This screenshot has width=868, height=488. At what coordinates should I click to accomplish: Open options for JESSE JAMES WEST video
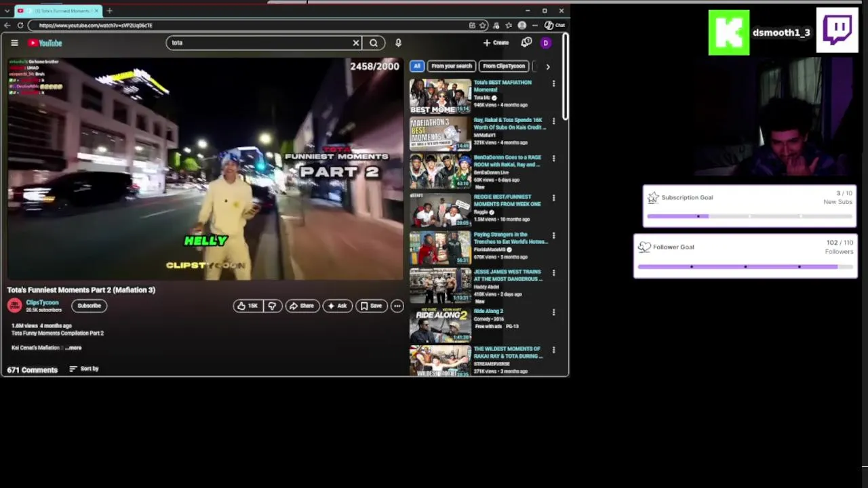coord(553,272)
